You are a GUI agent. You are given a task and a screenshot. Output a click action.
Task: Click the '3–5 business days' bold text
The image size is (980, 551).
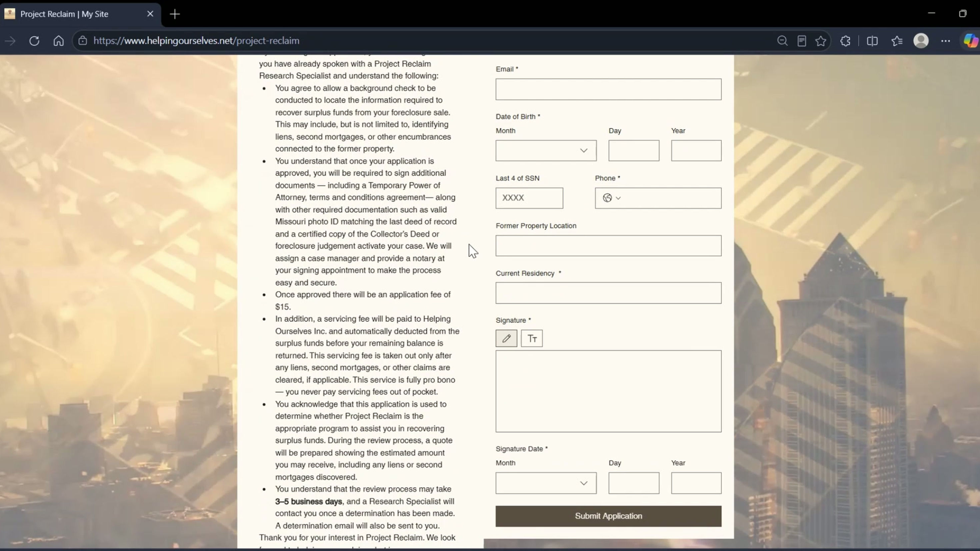pos(309,501)
